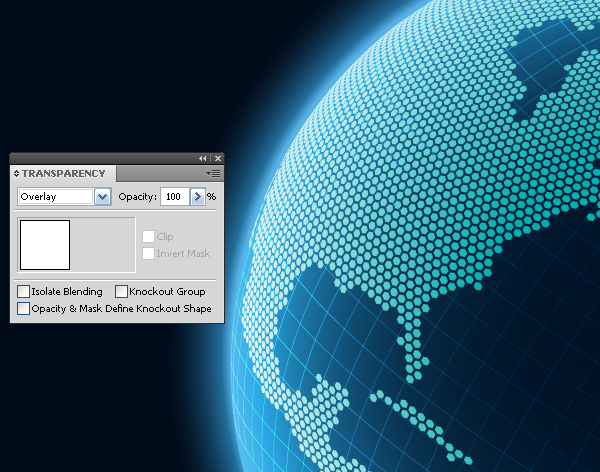Click the blend mode field showing Overlay
Screen dimensions: 600x472
point(55,197)
